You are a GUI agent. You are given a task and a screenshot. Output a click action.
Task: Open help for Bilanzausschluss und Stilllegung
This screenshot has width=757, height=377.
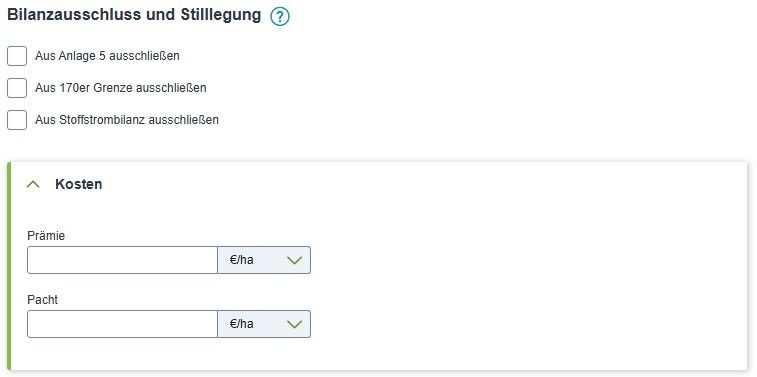[280, 17]
